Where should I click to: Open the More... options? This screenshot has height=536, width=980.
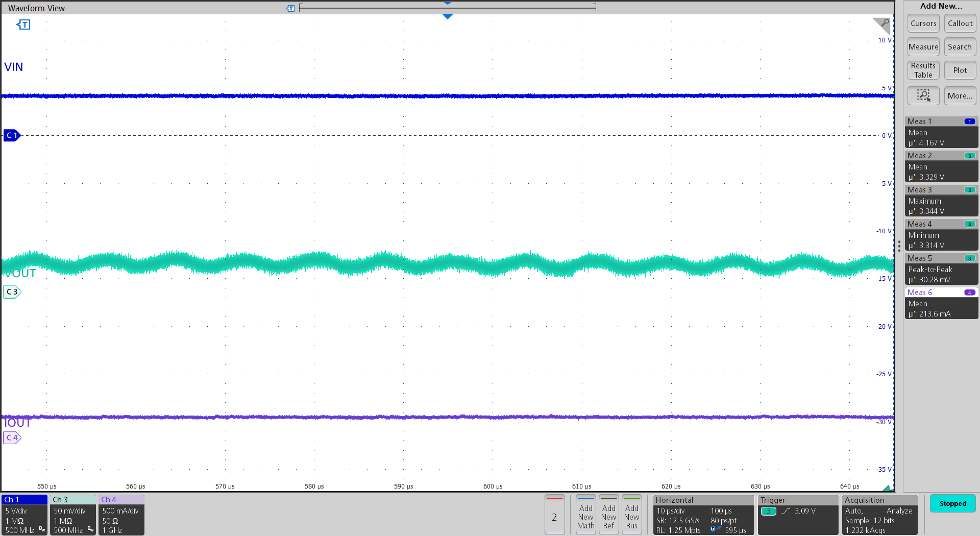960,96
